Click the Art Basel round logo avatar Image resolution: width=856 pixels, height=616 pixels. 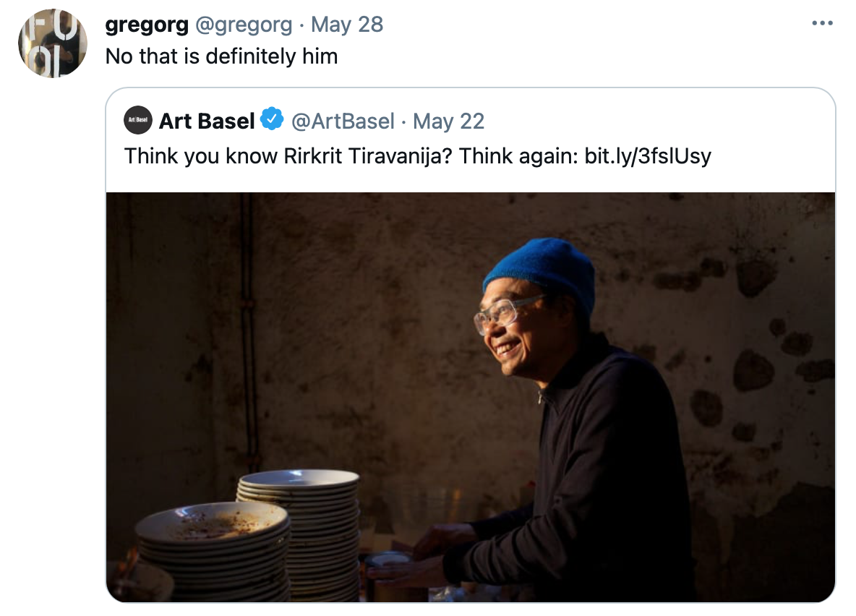[137, 120]
